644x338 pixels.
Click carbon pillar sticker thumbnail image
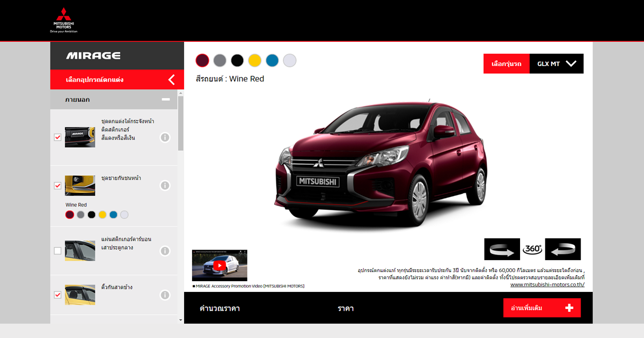[80, 251]
